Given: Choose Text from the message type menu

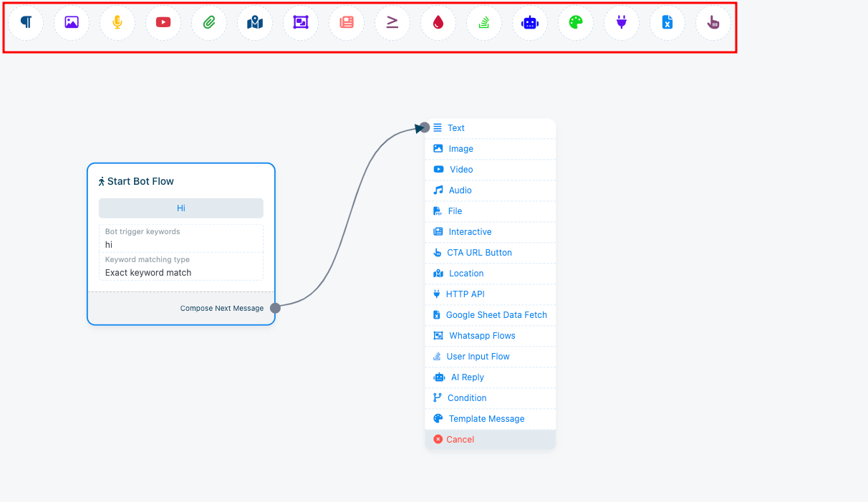Looking at the screenshot, I should pos(455,128).
